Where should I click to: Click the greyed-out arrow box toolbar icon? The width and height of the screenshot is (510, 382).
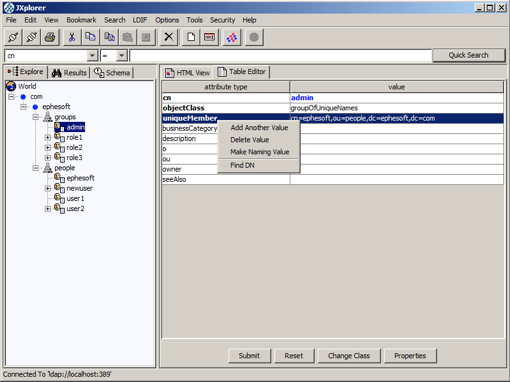146,37
